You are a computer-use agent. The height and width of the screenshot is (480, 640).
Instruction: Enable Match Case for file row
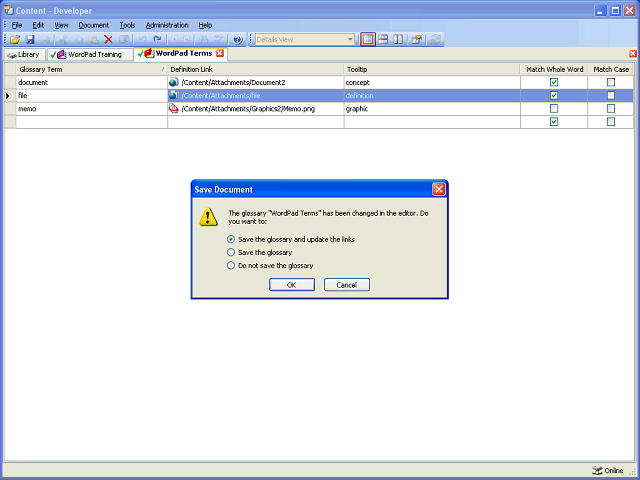[611, 96]
